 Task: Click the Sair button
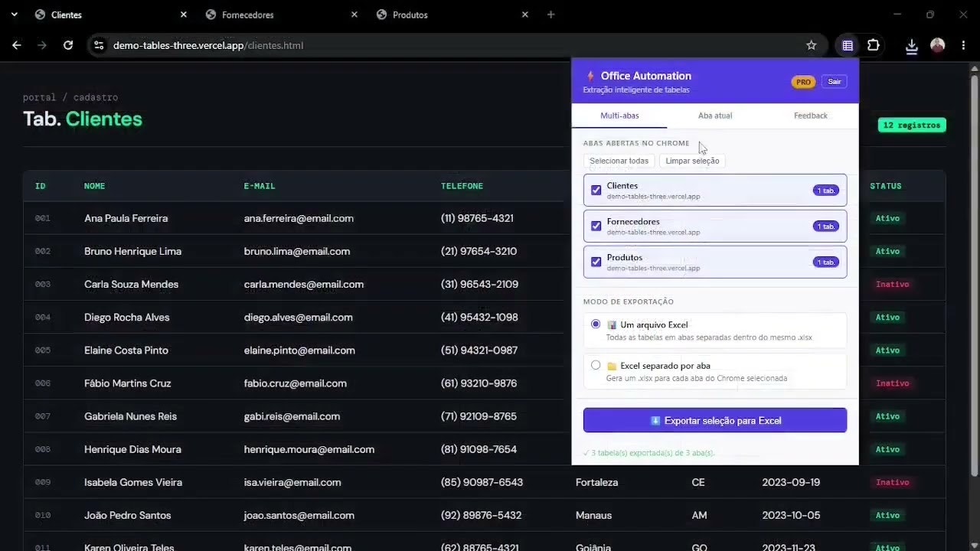pyautogui.click(x=834, y=82)
